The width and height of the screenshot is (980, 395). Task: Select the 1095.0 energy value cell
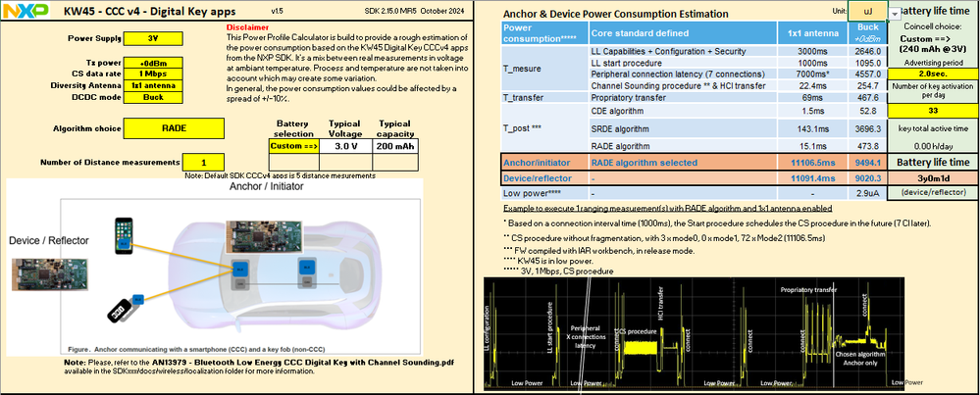pyautogui.click(x=867, y=63)
